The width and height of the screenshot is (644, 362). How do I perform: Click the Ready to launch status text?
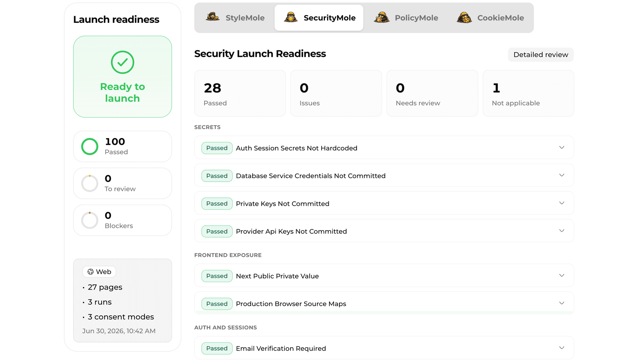(x=122, y=93)
